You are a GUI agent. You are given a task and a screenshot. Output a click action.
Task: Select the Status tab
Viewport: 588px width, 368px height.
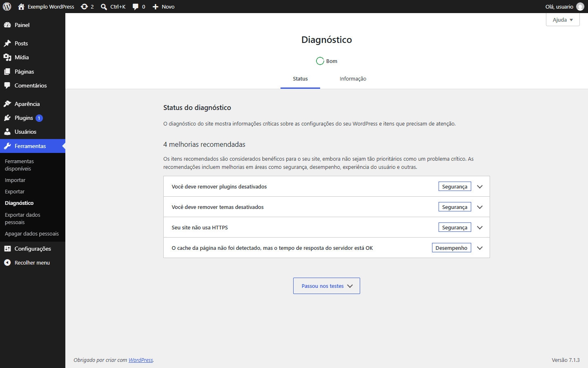coord(300,79)
